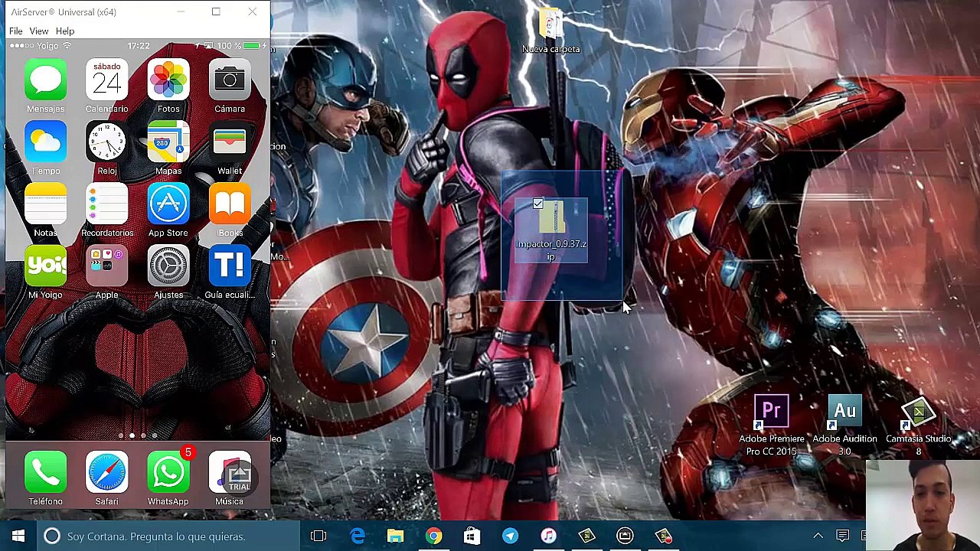The height and width of the screenshot is (551, 980).
Task: Open the iBooks app
Action: [x=230, y=204]
